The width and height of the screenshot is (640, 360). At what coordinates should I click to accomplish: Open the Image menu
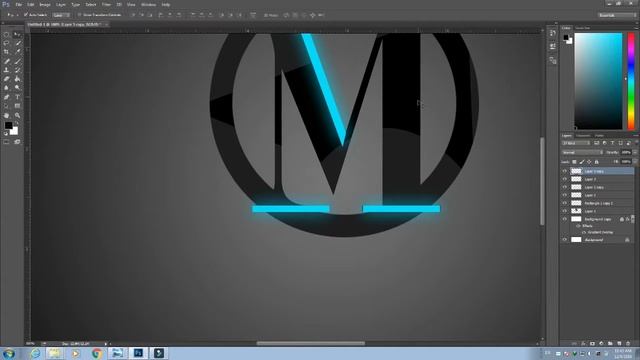point(45,4)
